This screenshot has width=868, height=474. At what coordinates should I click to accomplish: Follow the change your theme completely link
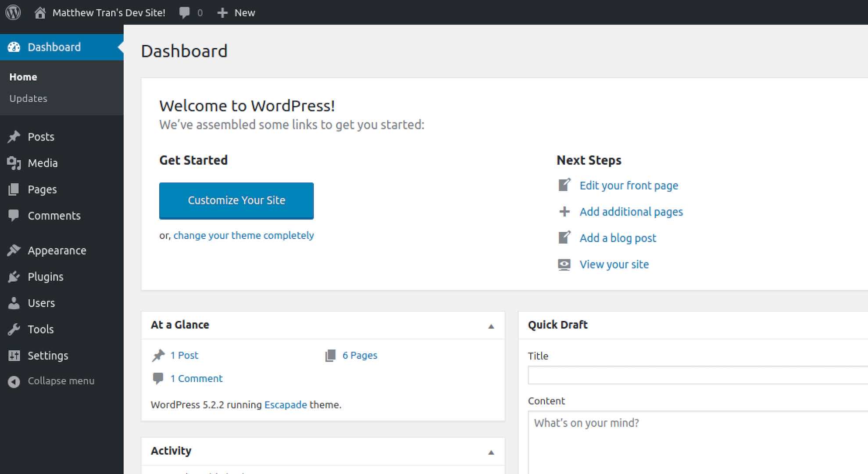pyautogui.click(x=243, y=235)
